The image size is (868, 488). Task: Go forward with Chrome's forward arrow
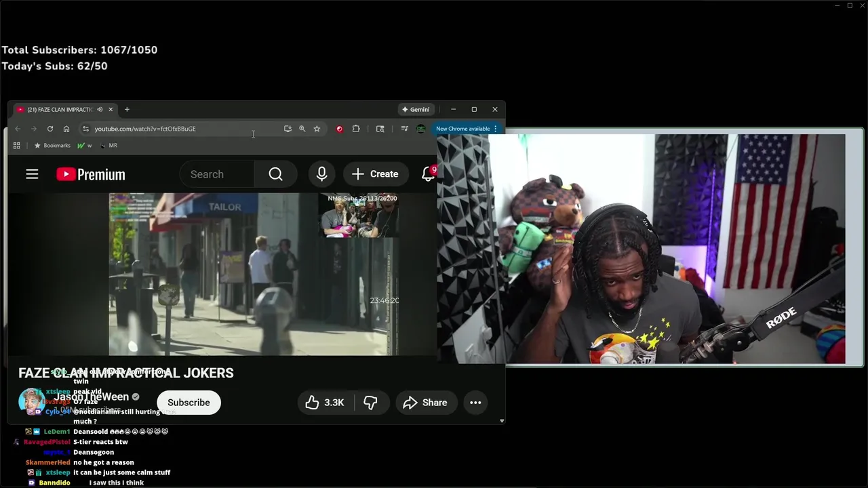click(x=33, y=129)
